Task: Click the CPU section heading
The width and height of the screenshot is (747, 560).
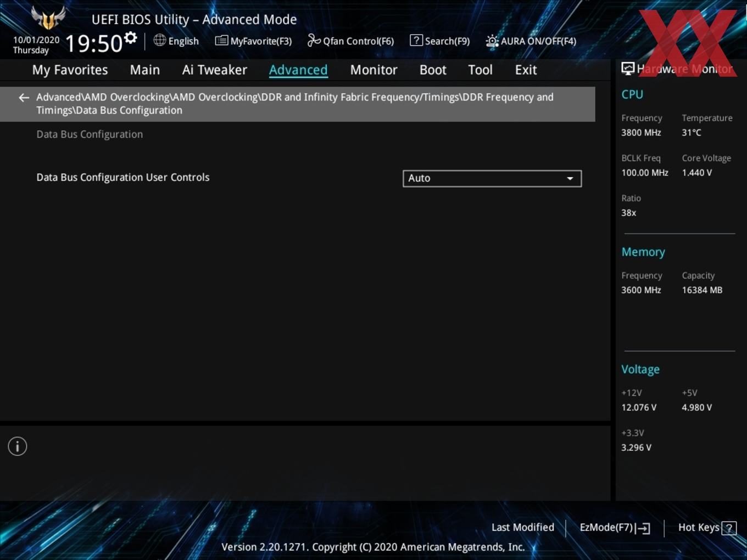Action: pos(632,94)
